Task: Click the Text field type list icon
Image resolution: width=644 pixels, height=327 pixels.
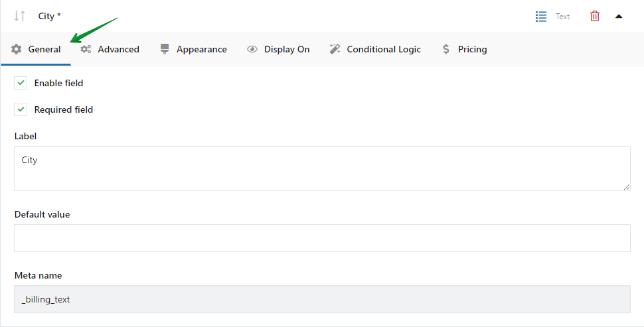Action: [x=541, y=16]
